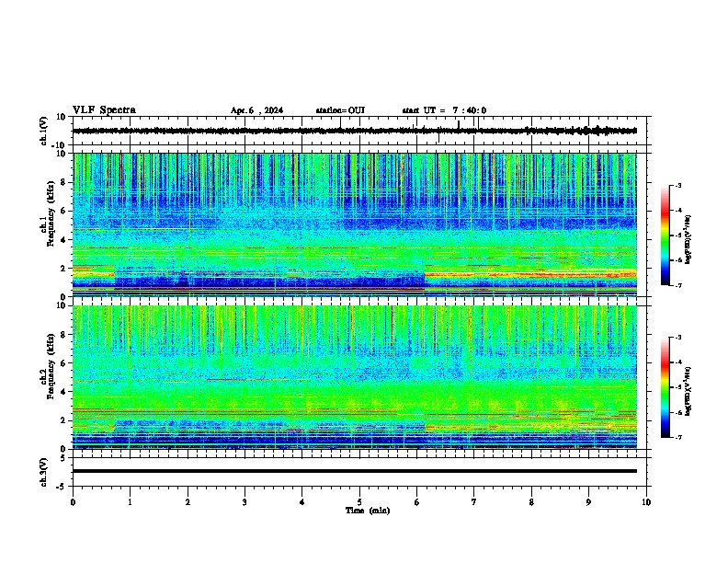Click time axis tick label "0"
Image resolution: width=728 pixels, height=563 pixels.
coord(73,502)
